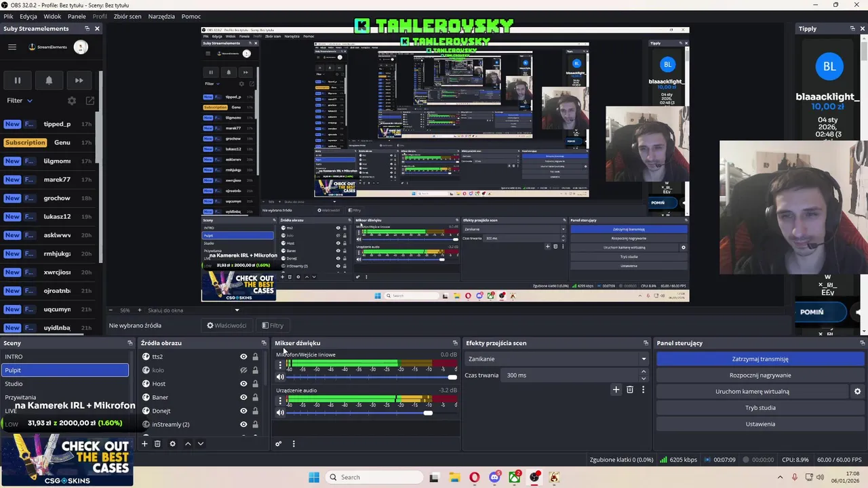Select the INTRO scene
868x488 pixels.
(65, 357)
